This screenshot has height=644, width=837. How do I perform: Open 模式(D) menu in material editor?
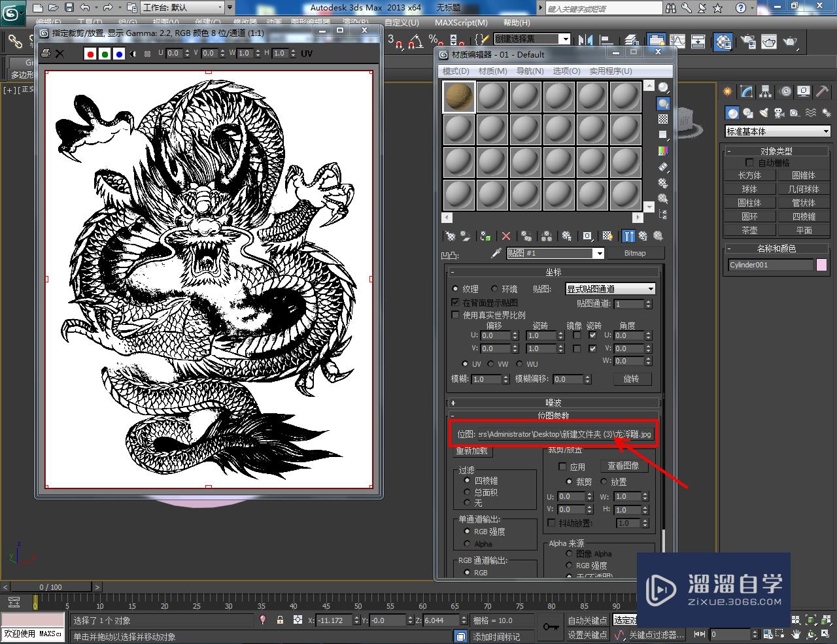[456, 71]
